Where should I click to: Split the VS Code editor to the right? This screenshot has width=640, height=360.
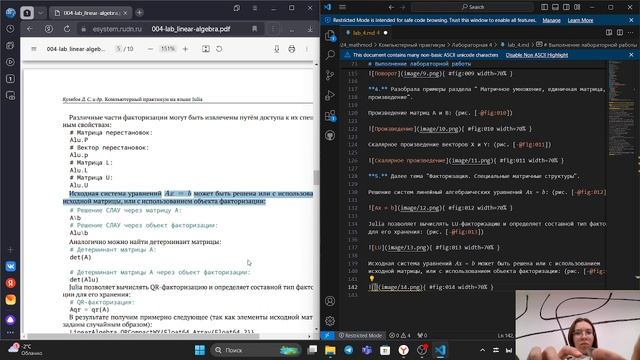[620, 33]
